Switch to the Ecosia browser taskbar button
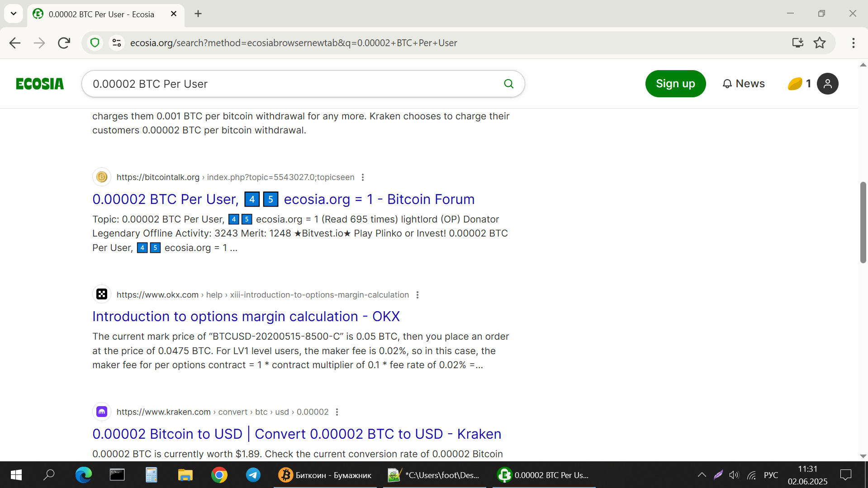 [x=544, y=475]
